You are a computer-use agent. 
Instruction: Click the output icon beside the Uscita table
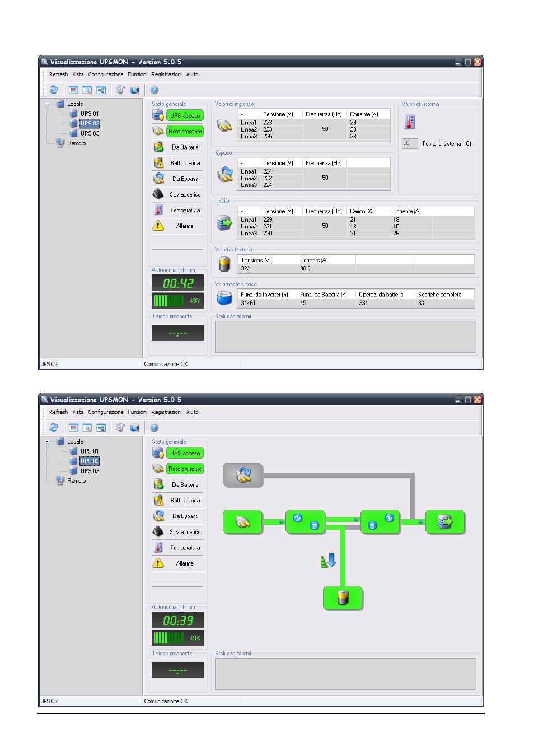(x=224, y=223)
